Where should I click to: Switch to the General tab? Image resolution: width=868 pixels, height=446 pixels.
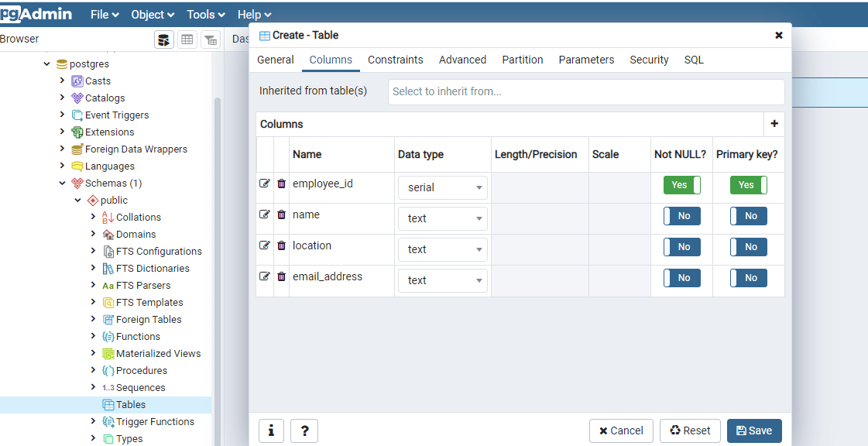pyautogui.click(x=275, y=60)
